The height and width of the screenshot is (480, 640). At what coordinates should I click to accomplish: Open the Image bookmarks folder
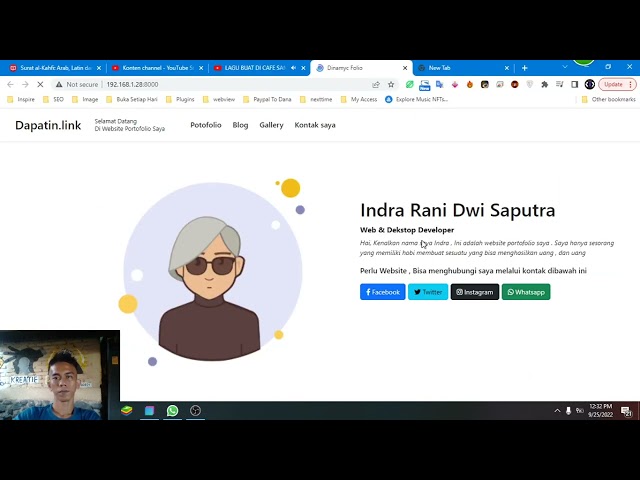tap(85, 99)
